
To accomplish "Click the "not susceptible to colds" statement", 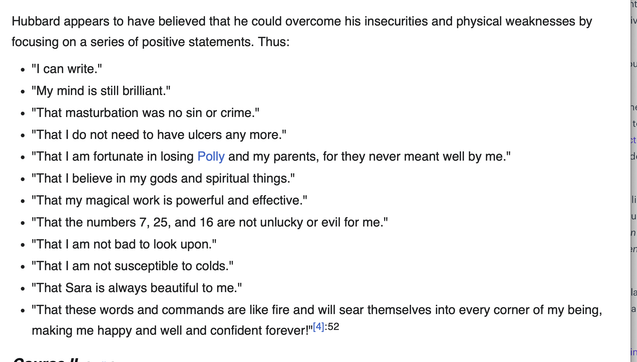I will point(132,266).
